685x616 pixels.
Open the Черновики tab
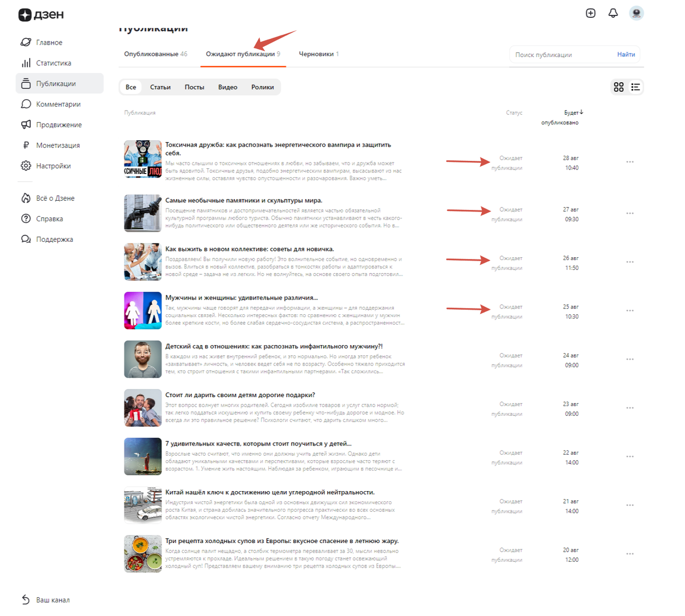pos(319,54)
